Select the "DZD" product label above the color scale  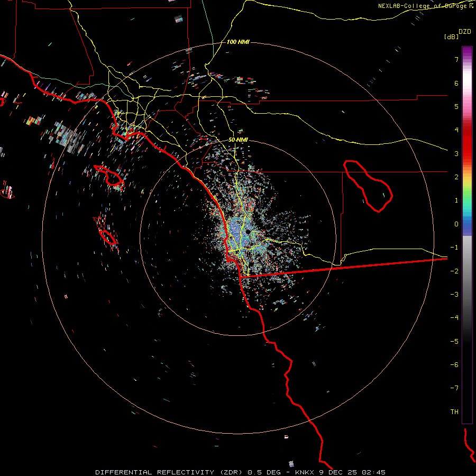(x=465, y=32)
